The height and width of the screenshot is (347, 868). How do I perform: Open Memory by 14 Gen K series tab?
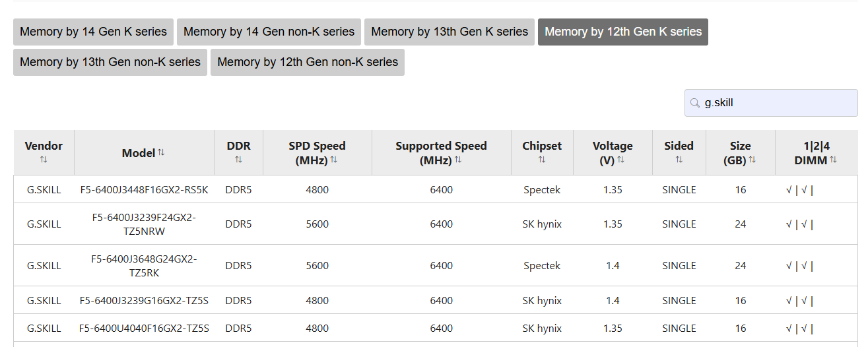tap(93, 32)
